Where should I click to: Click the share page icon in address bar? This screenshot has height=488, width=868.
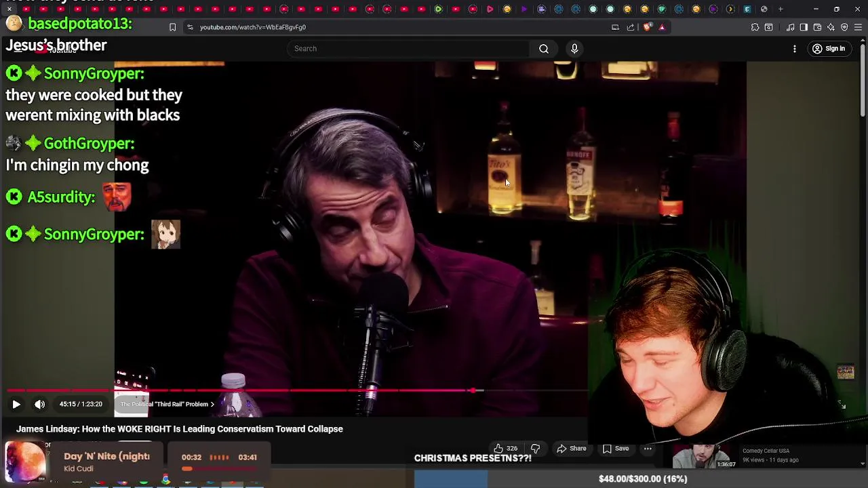(x=631, y=27)
